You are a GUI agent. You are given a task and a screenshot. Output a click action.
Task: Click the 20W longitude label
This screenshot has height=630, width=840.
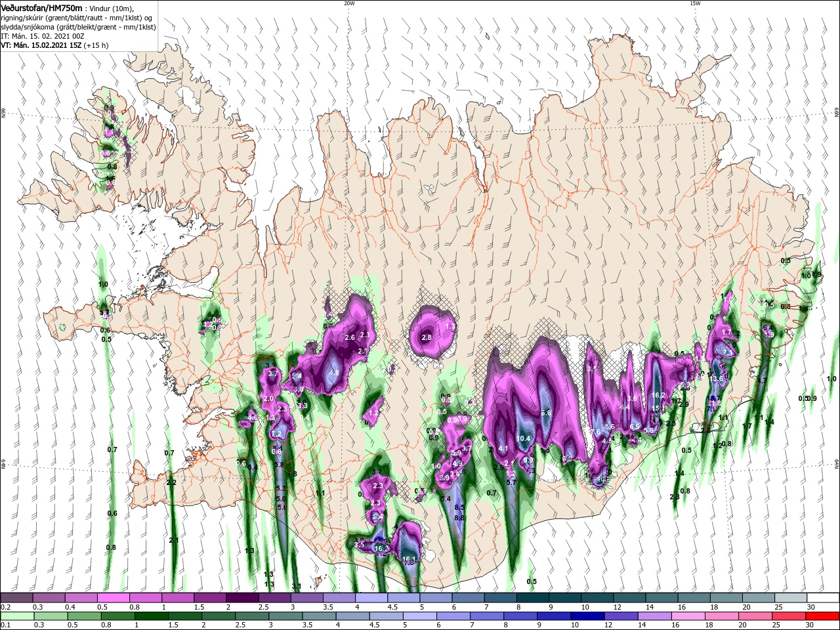pos(349,3)
